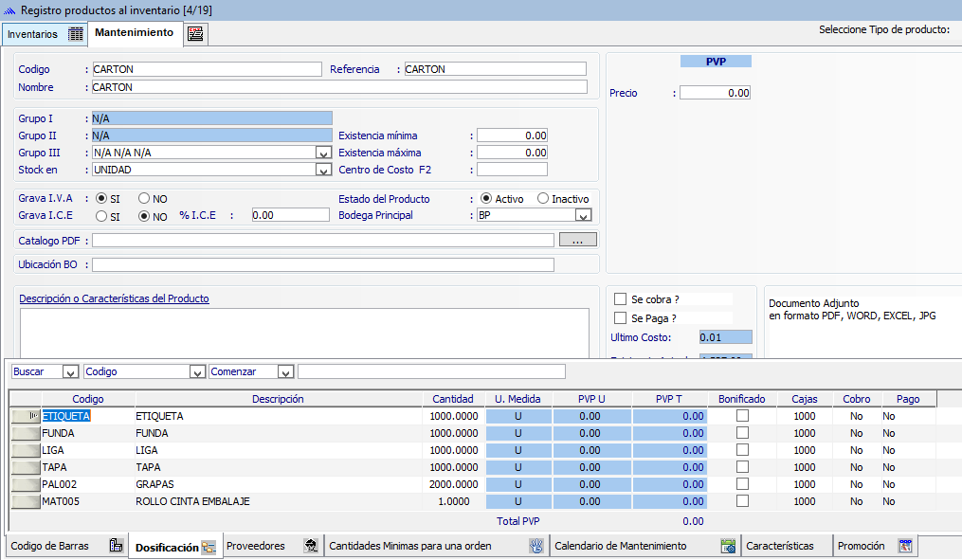Click the Dosificación tab icon
The width and height of the screenshot is (962, 560).
209,548
